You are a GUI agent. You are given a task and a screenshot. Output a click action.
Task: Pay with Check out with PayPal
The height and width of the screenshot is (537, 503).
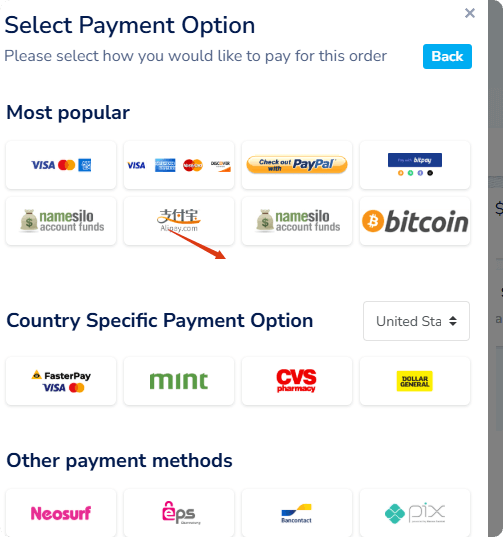coord(297,165)
